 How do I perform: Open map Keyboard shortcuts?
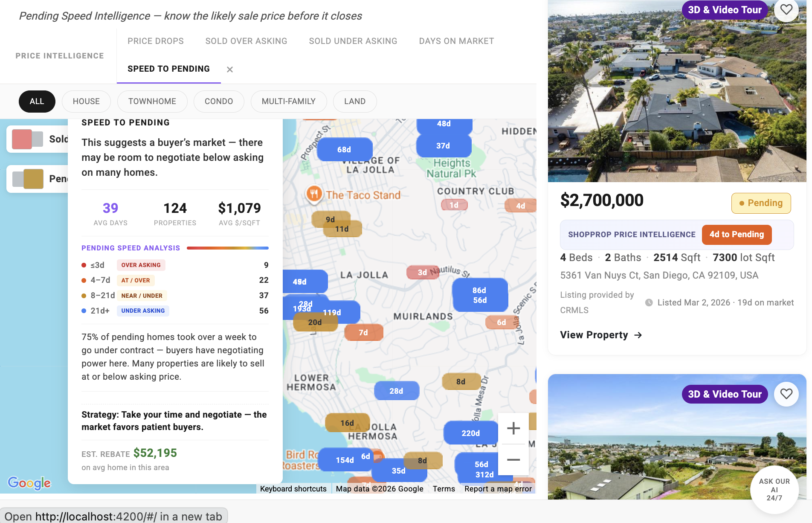(x=293, y=489)
